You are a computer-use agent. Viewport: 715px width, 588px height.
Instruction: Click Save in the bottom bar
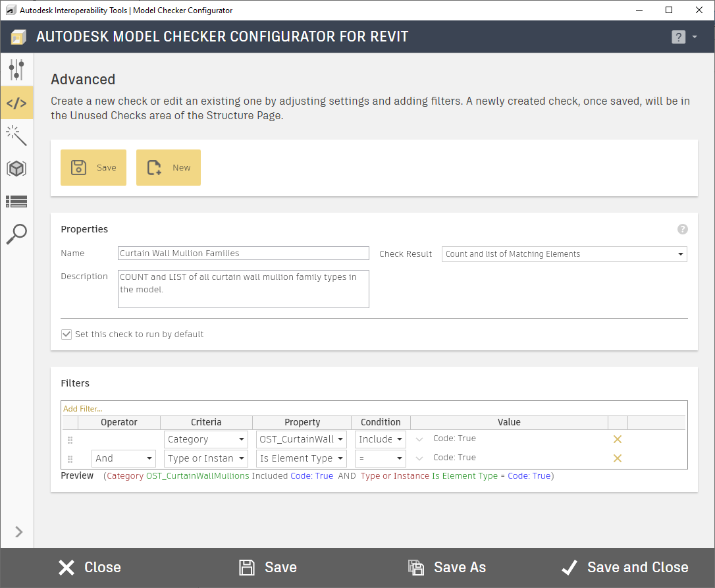point(268,568)
